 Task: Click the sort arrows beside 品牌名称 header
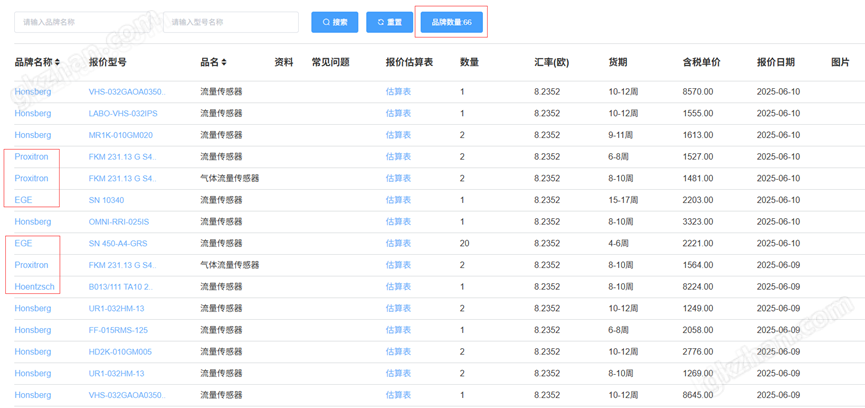pos(57,62)
